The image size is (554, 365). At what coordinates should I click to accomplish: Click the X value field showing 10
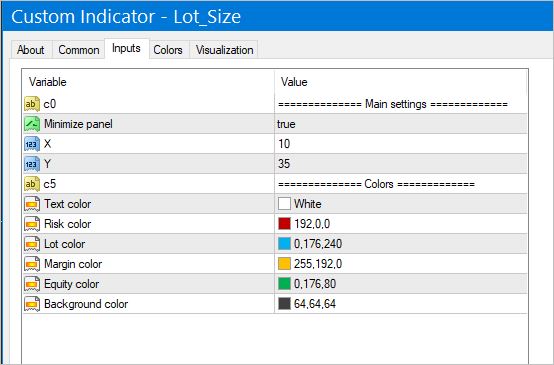click(x=400, y=144)
